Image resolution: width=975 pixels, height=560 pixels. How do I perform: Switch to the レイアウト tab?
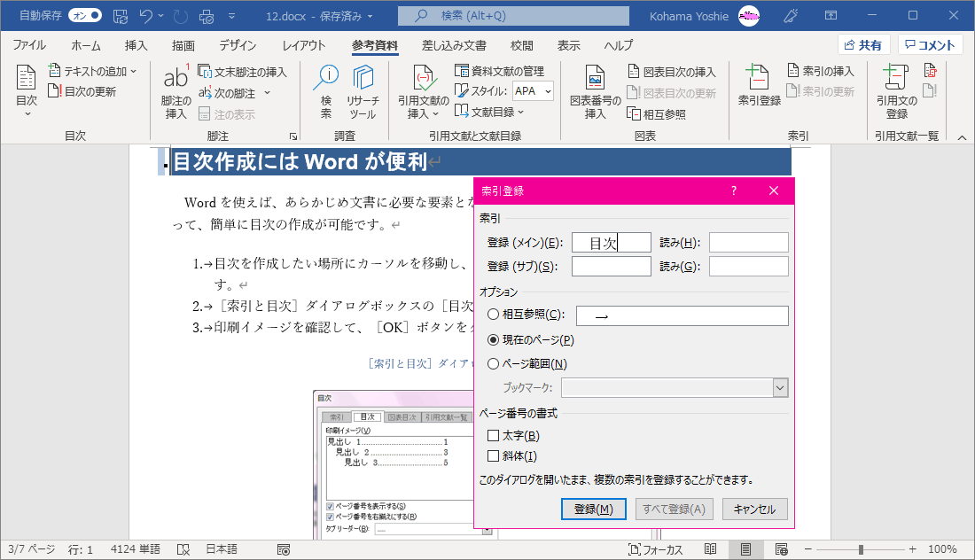303,45
